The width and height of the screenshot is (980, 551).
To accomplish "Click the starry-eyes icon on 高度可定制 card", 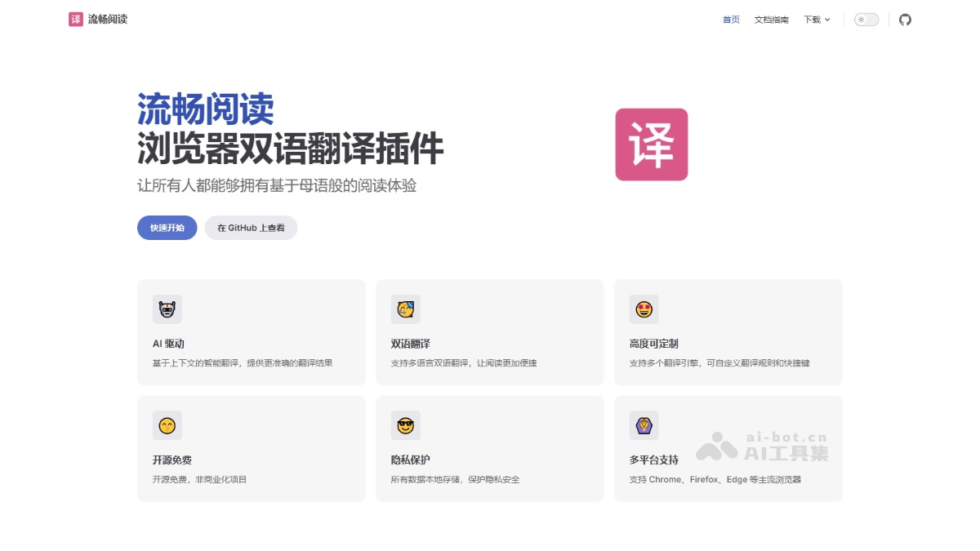I will 644,309.
